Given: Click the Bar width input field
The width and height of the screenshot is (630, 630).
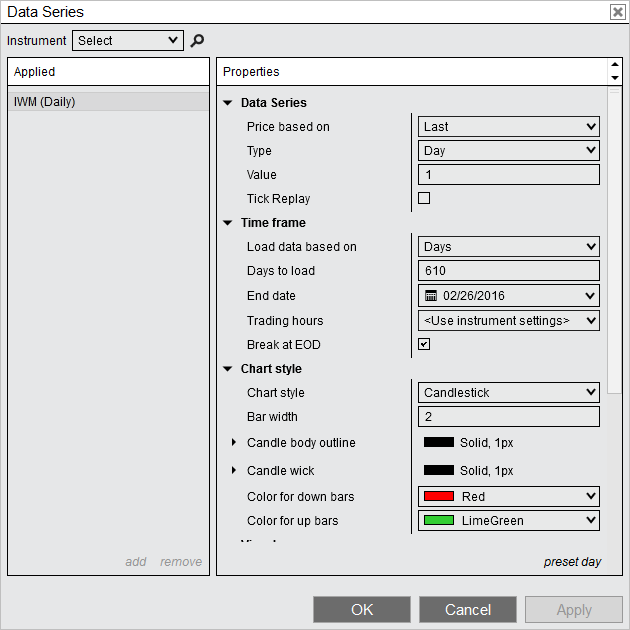Looking at the screenshot, I should (509, 417).
